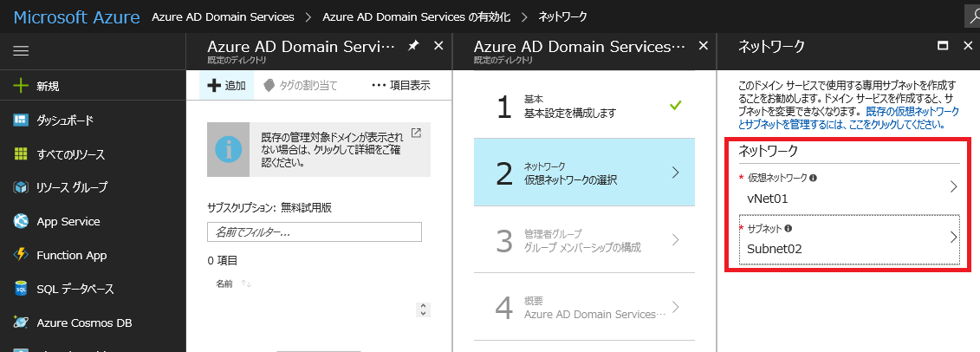Image resolution: width=980 pixels, height=352 pixels.
Task: Open App Service sidebar item
Action: coord(93,221)
